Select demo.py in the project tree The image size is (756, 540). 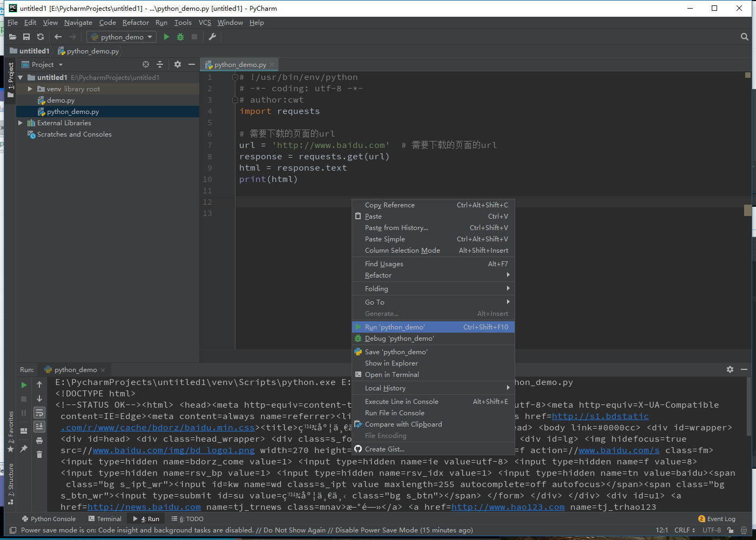(60, 100)
